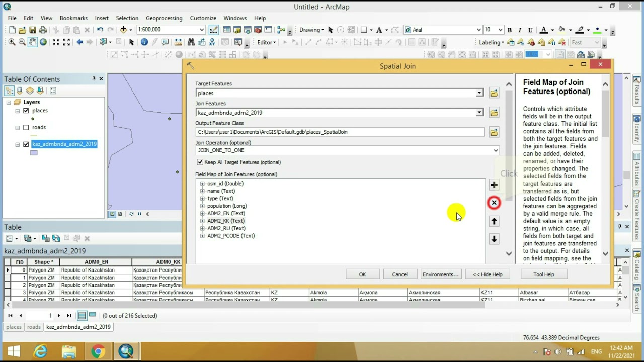Screen dimensions: 644x362
Task: Open the Selection menu
Action: [x=127, y=18]
